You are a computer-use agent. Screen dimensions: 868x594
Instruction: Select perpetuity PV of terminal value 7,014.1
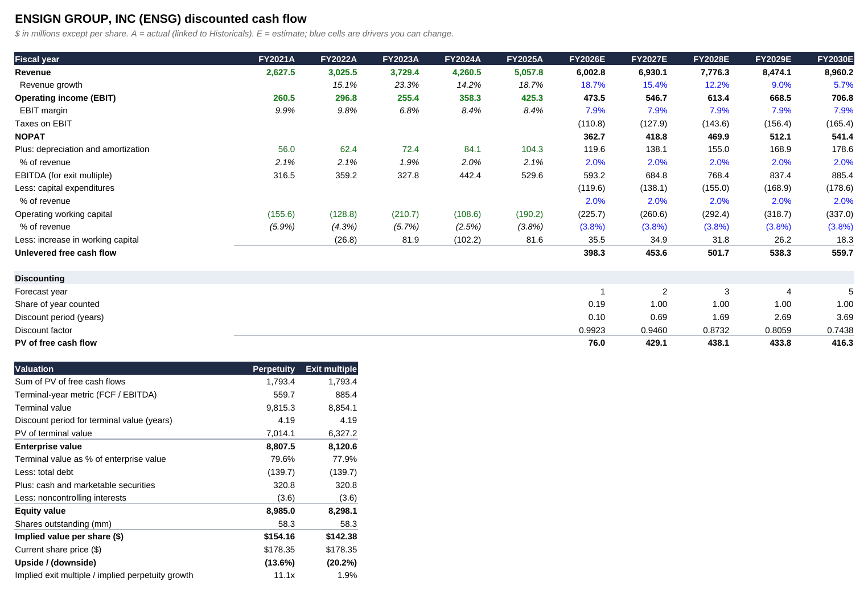(x=281, y=433)
